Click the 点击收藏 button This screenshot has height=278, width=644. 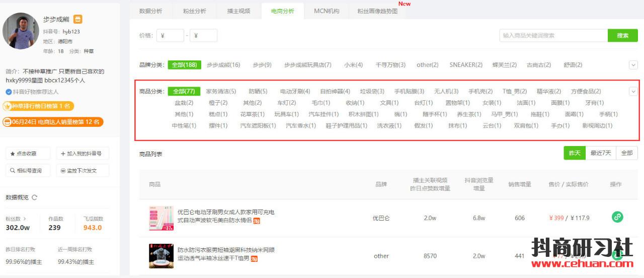click(27, 154)
